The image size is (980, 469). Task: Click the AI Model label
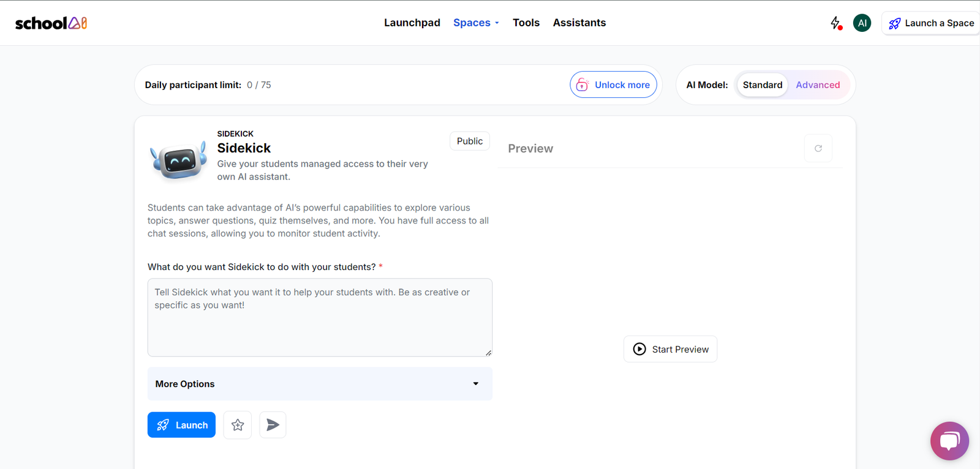point(707,85)
